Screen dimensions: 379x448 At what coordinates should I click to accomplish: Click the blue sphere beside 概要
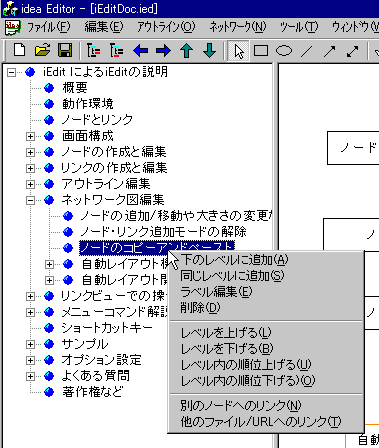coord(49,88)
